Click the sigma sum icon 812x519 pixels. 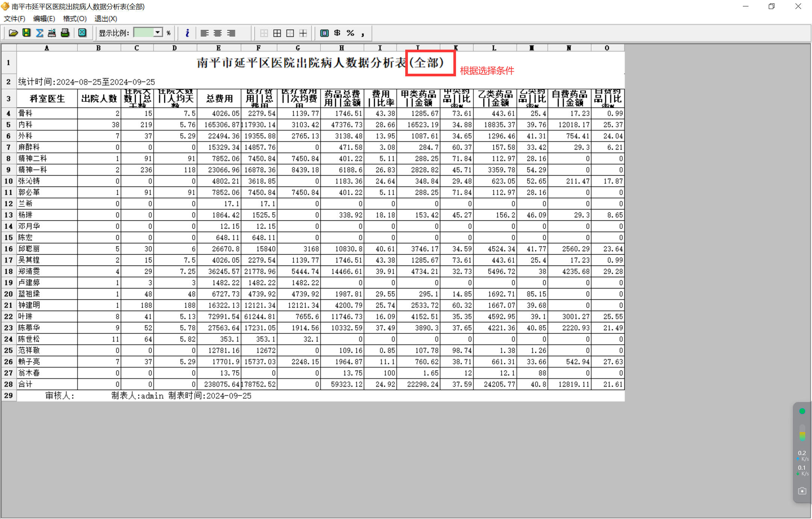pos(39,33)
